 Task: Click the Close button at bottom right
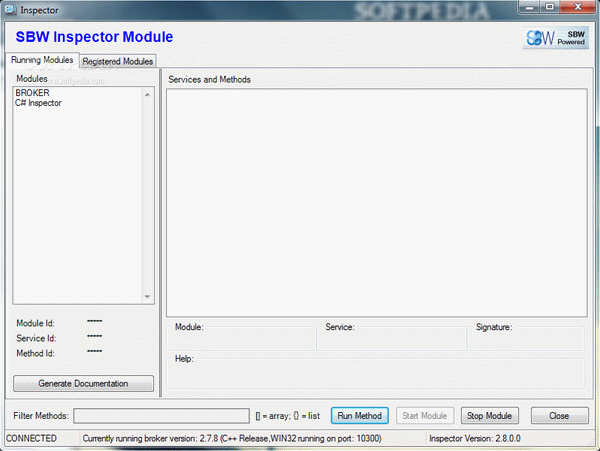pyautogui.click(x=559, y=416)
